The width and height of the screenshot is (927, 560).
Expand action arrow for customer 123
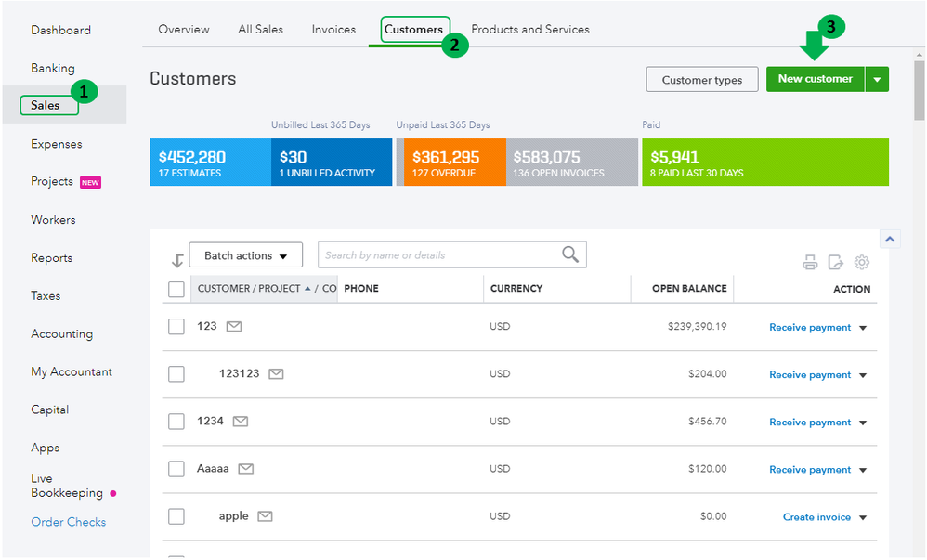[x=863, y=328]
